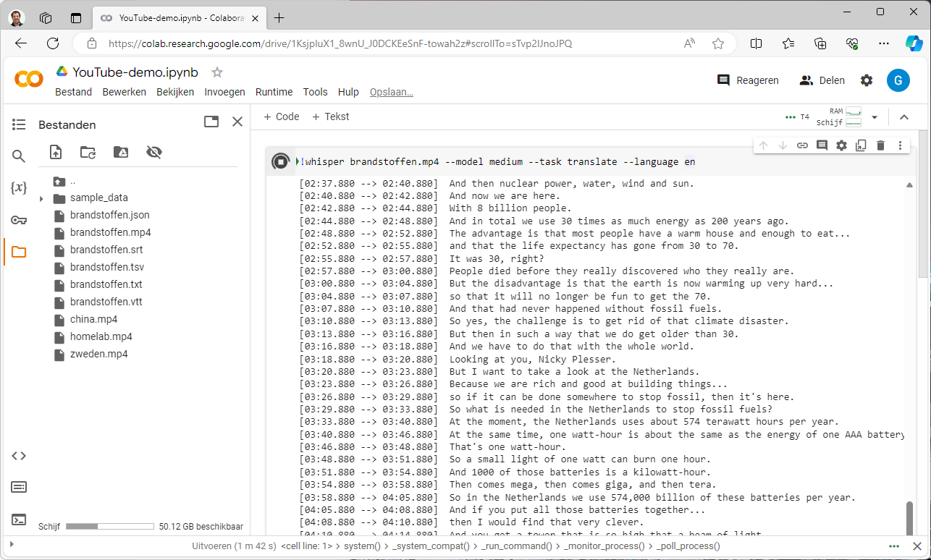
Task: Star the YouTube-demo.ipynb notebook
Action: [216, 72]
